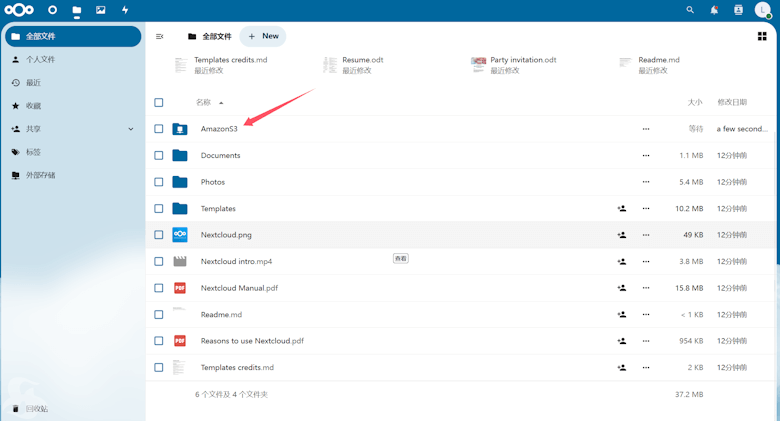Screen dimensions: 780x421
Task: Click the New button
Action: (x=264, y=36)
